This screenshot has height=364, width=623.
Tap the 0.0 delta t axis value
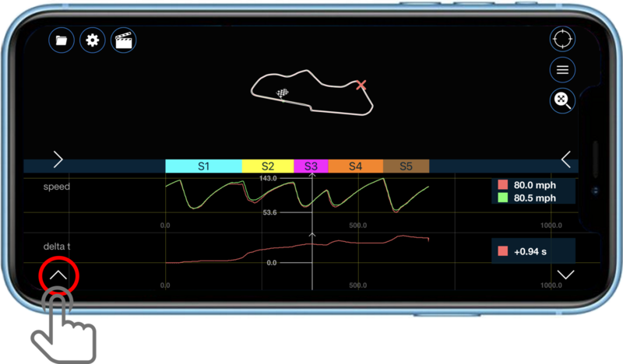[272, 263]
